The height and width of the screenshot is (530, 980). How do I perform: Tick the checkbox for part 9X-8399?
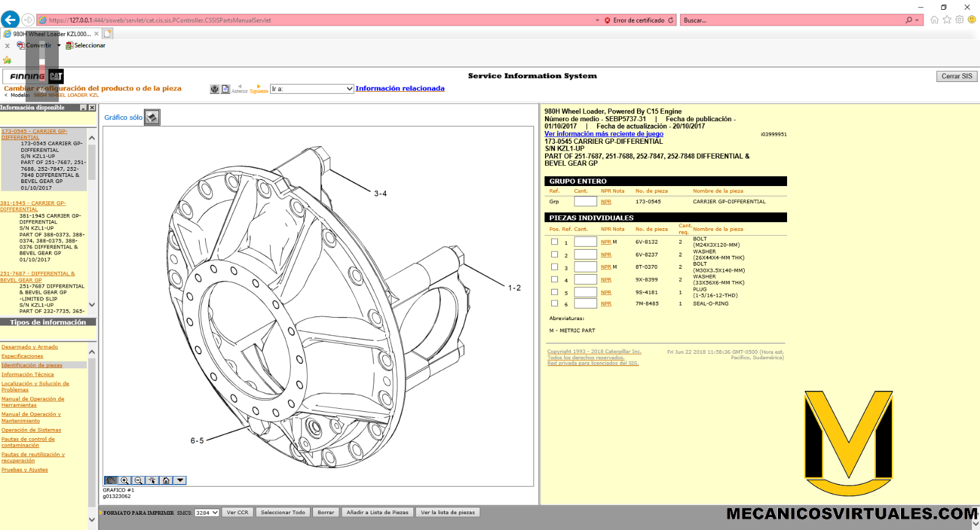tap(554, 280)
